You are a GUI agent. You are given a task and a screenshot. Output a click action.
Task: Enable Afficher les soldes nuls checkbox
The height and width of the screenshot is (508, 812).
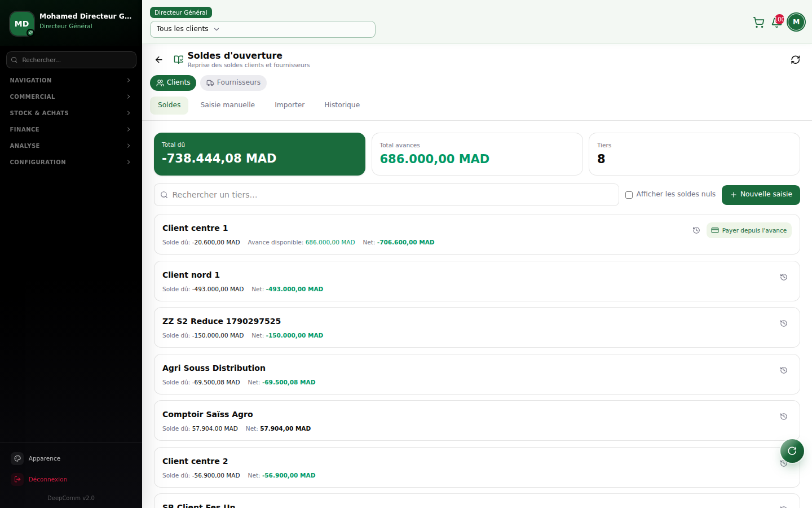[x=629, y=195]
